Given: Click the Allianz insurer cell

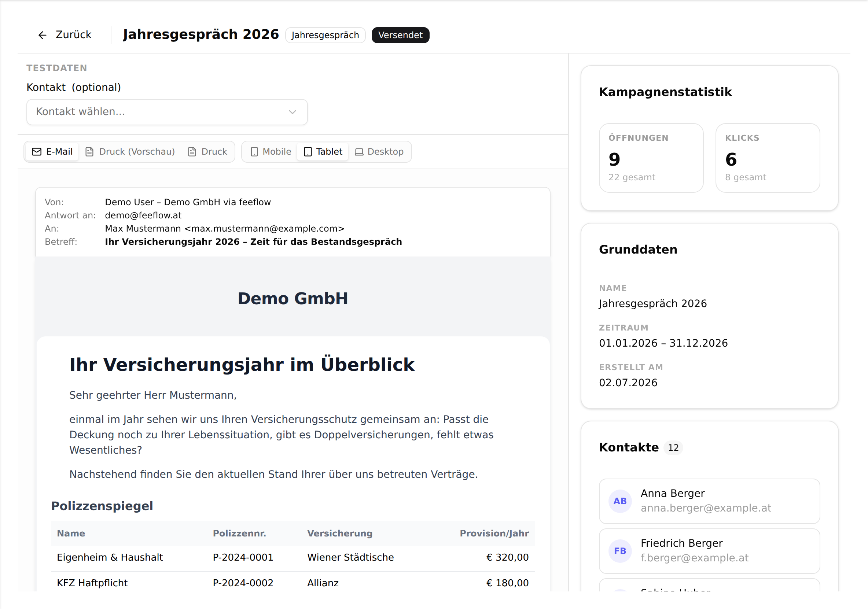Looking at the screenshot, I should click(x=323, y=583).
